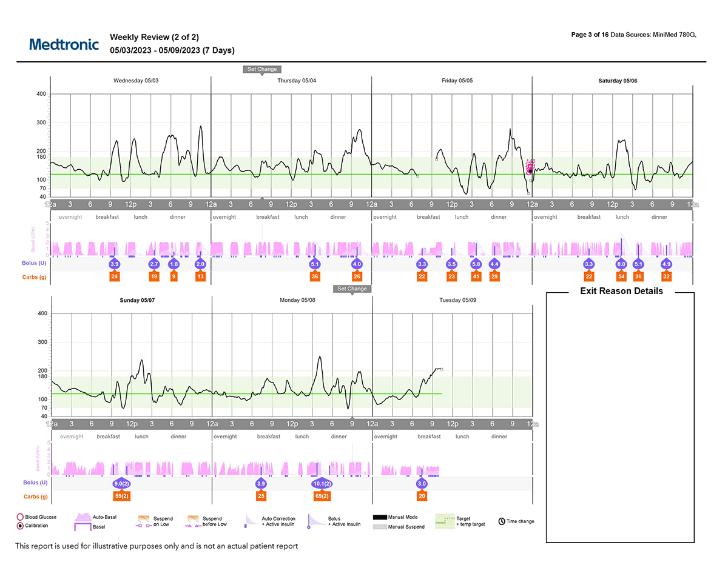Viewport: 728px width, 562px height.
Task: Click the 'Tuesday 05/09' day header
Action: point(458,300)
